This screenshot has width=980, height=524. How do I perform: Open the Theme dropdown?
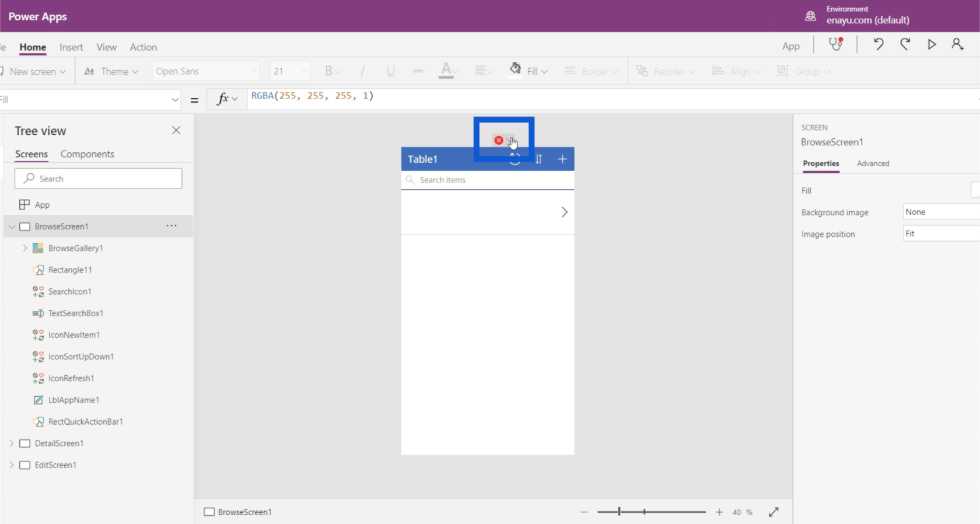111,71
